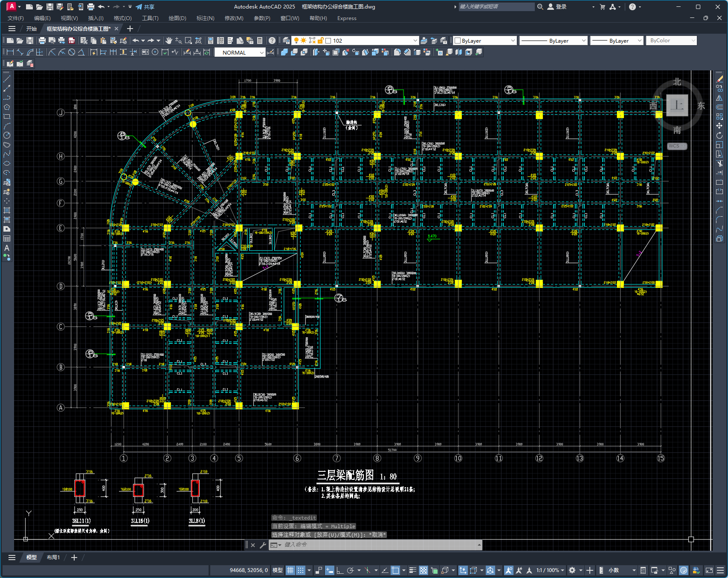728x578 pixels.
Task: Select the Aligned dimension tool
Action: 20,52
